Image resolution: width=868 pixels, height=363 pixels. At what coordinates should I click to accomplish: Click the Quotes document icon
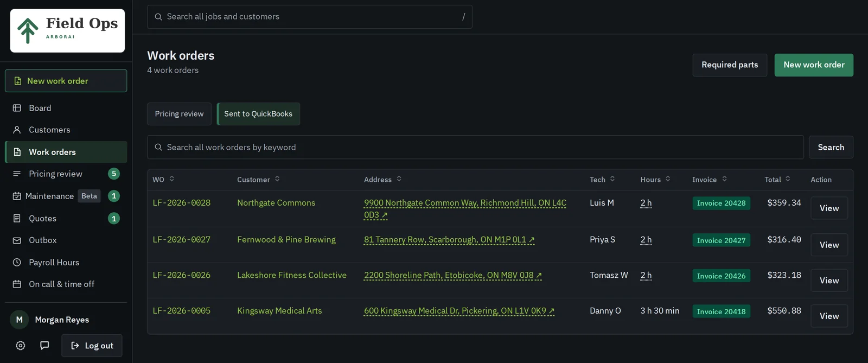(x=17, y=218)
